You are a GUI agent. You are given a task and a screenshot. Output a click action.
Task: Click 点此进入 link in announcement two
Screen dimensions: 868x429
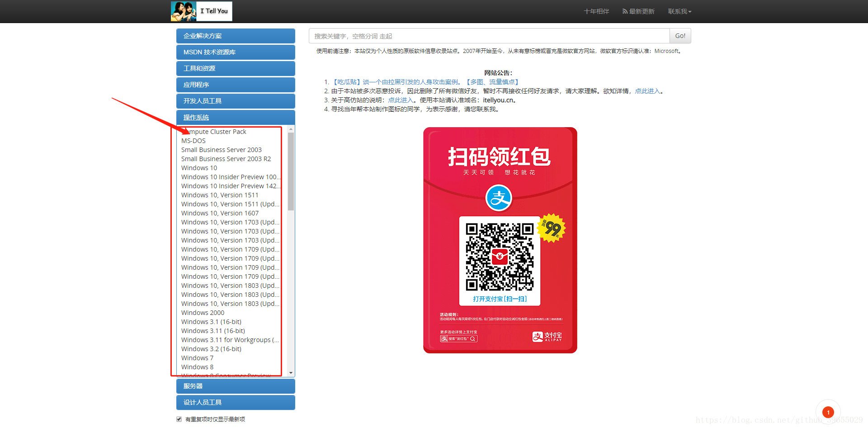click(647, 91)
